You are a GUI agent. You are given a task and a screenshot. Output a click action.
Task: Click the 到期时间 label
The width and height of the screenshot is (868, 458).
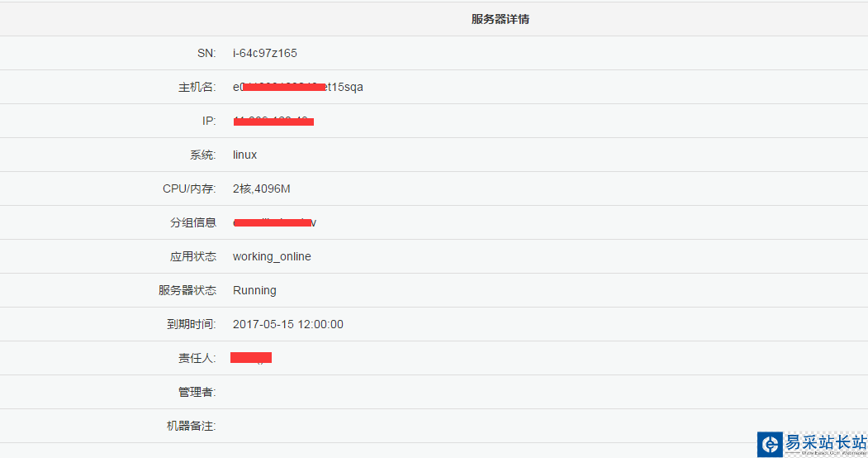tap(192, 324)
